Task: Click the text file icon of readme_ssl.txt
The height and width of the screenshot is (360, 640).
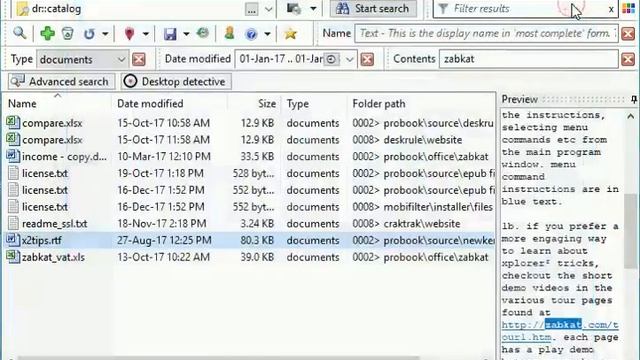Action: coord(13,223)
